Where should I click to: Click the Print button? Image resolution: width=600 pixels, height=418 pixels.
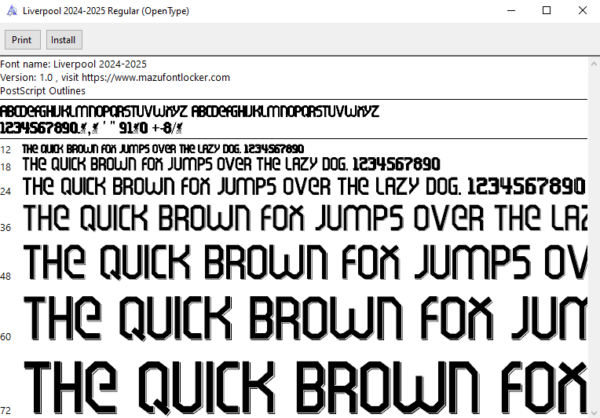[x=23, y=40]
